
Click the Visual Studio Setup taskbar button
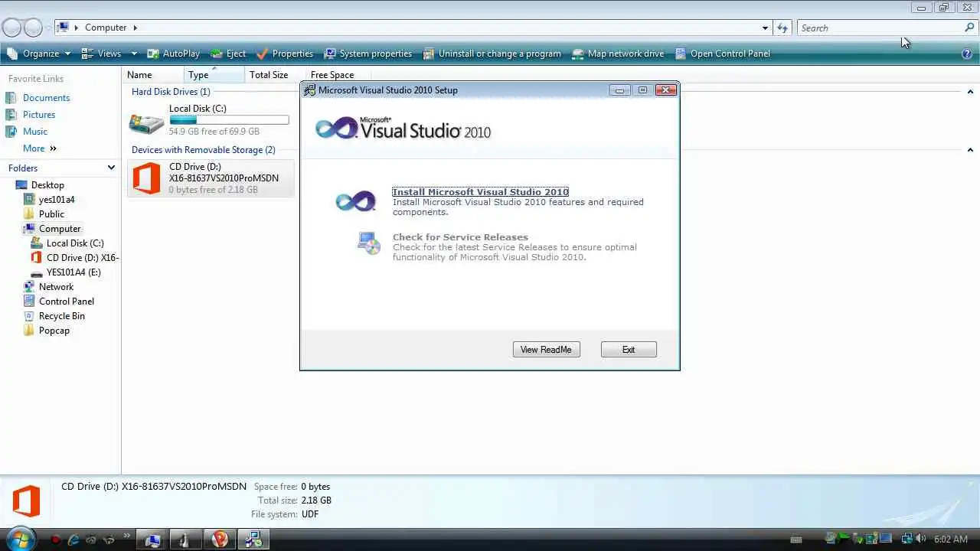pos(253,540)
